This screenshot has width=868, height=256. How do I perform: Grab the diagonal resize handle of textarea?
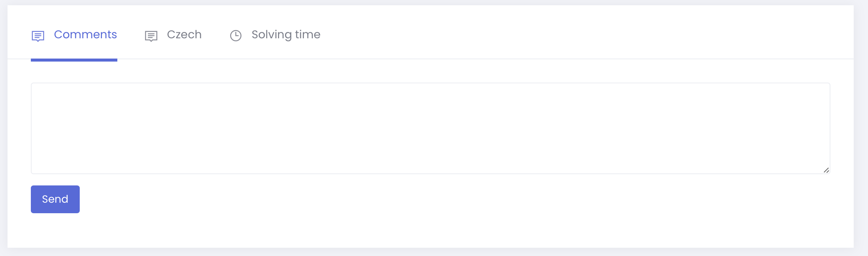(826, 170)
